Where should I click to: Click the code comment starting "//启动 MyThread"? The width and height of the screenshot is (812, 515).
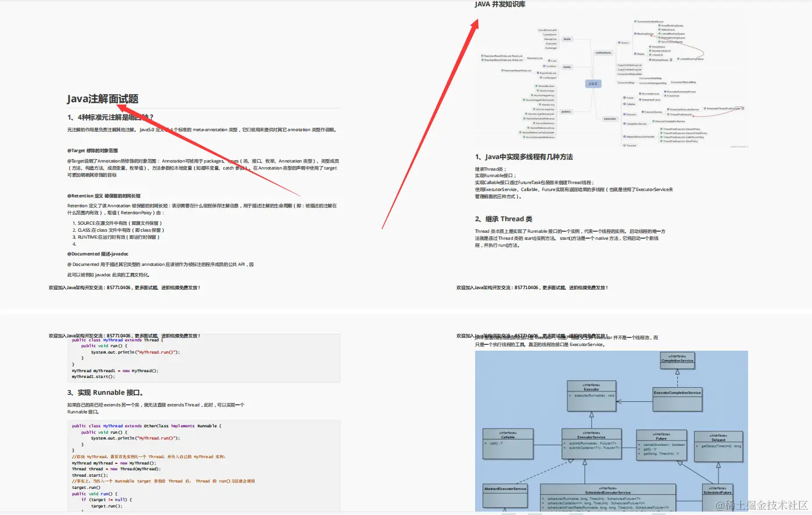point(149,456)
